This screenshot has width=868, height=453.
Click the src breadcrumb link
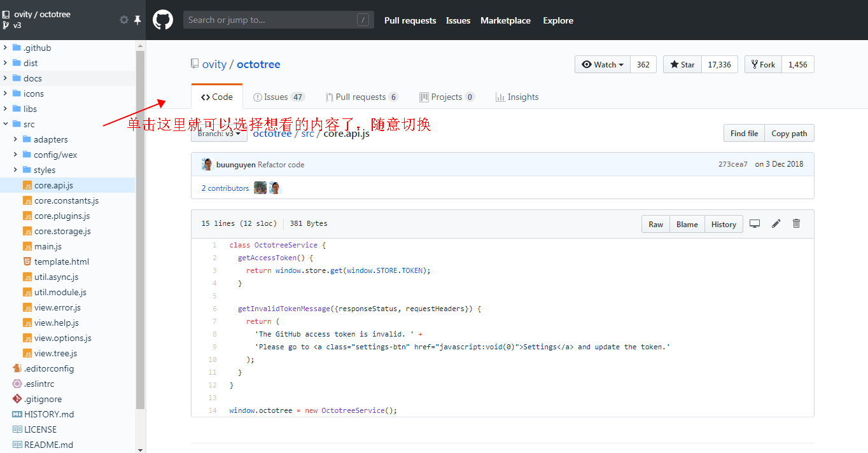(307, 133)
